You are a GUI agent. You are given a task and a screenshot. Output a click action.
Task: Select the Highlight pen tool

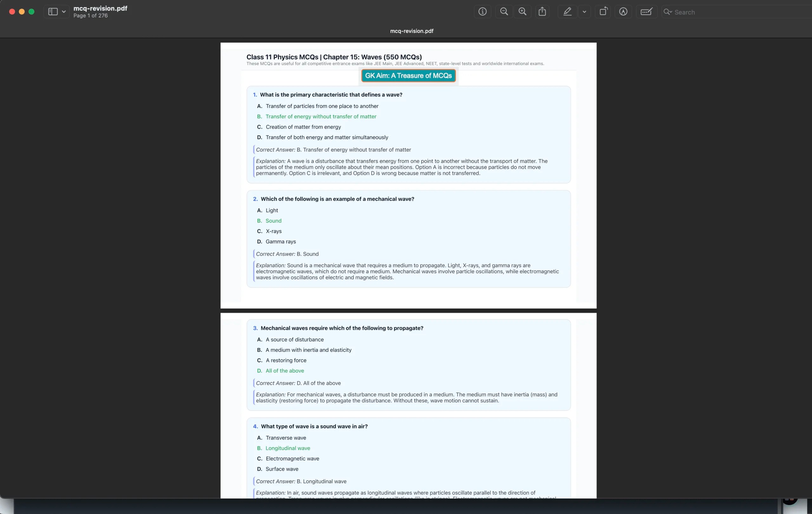567,12
